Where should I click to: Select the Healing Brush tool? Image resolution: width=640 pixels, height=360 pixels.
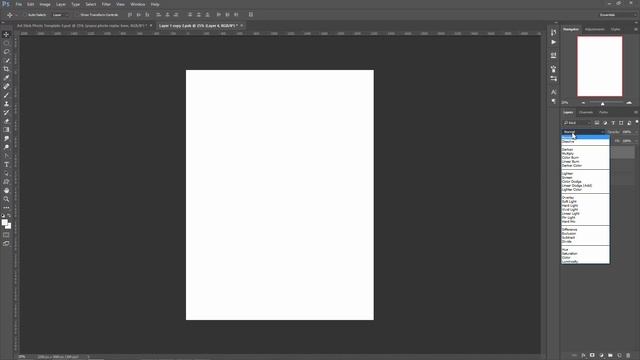[x=6, y=86]
